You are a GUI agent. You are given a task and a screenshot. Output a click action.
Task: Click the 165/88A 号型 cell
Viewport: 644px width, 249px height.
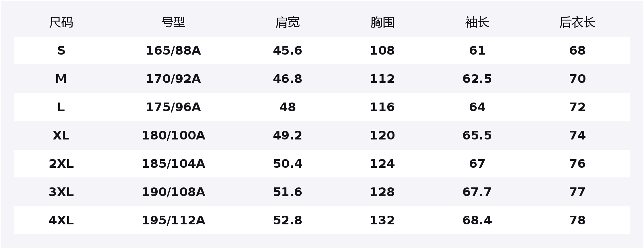[173, 51]
